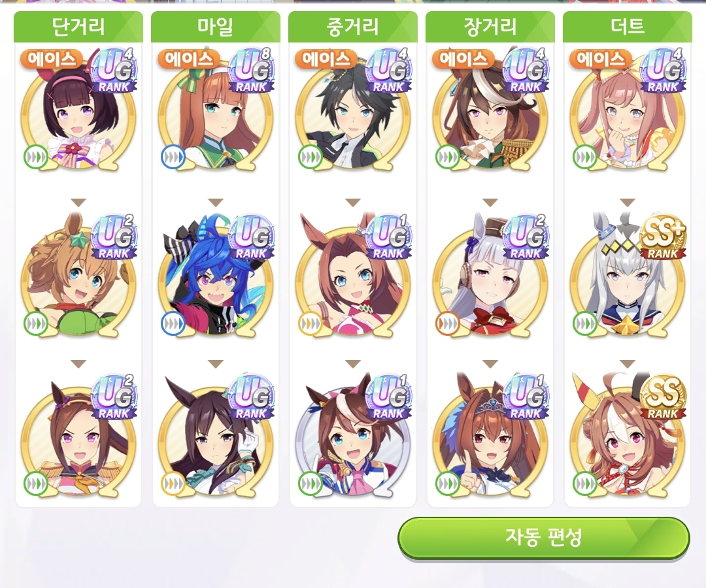Image resolution: width=706 pixels, height=588 pixels.
Task: Click the first down arrow in 단거리 column
Action: 78,203
